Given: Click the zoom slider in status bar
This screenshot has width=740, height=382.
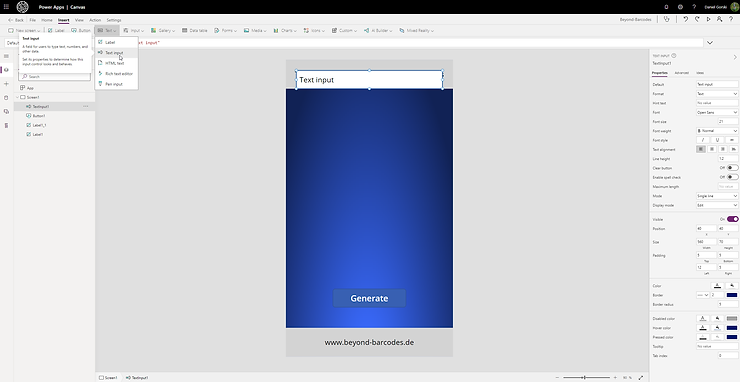Looking at the screenshot, I should click(586, 377).
